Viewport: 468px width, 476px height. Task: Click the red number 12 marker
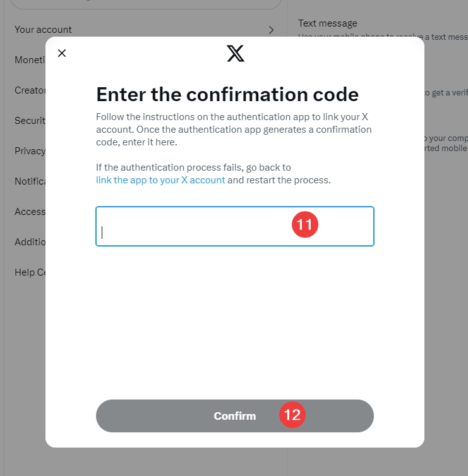(292, 415)
